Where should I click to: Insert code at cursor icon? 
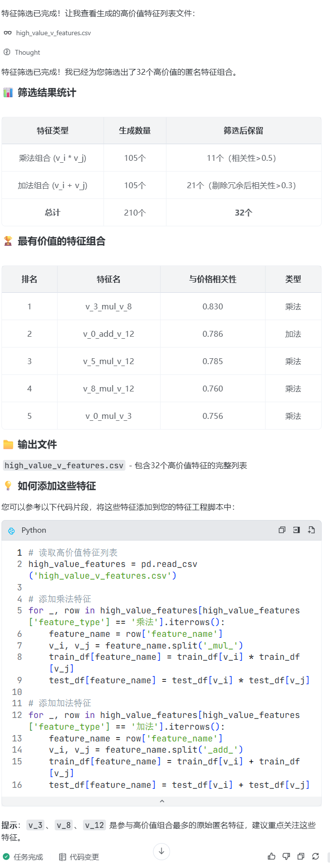click(x=296, y=530)
